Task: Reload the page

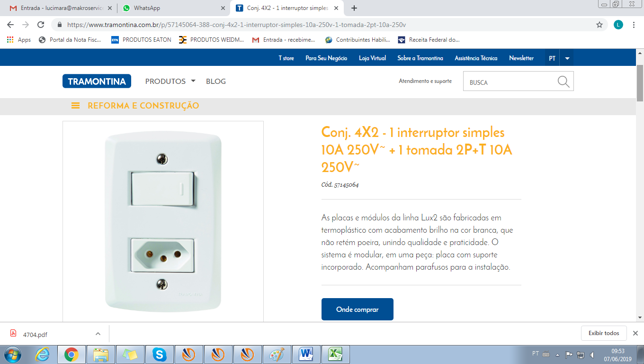Action: point(41,25)
